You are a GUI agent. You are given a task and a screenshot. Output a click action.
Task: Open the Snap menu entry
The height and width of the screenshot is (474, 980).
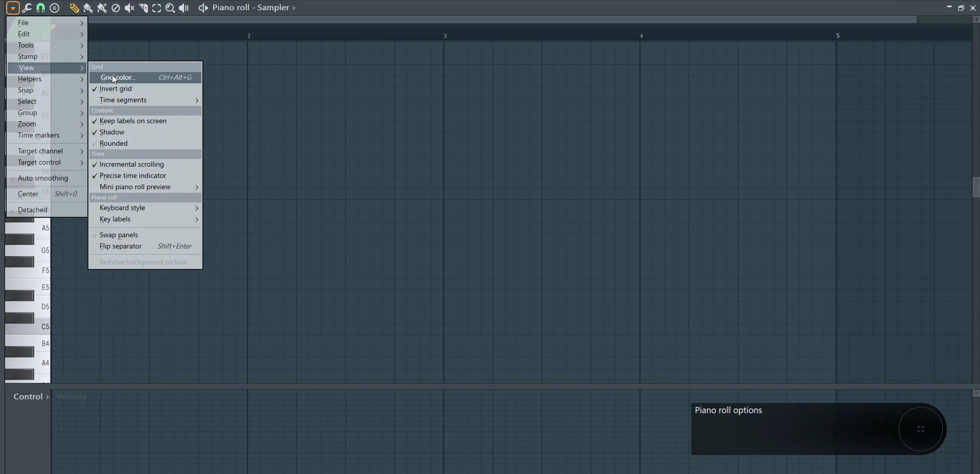click(x=47, y=91)
